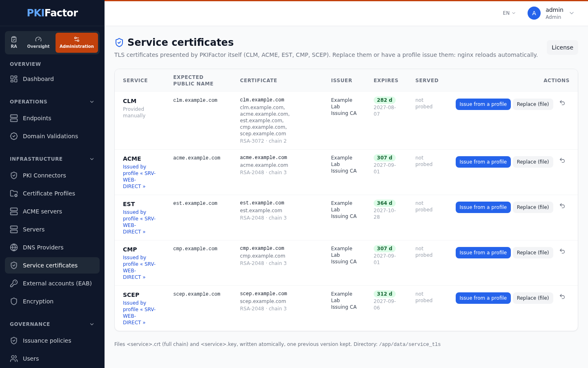Issue SCEP certificate from a profile

tap(483, 298)
